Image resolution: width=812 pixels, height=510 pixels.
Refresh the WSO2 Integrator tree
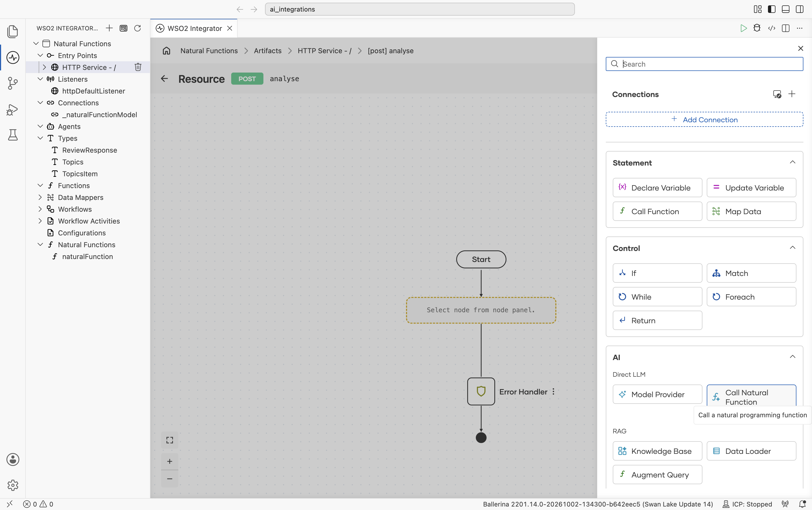137,28
